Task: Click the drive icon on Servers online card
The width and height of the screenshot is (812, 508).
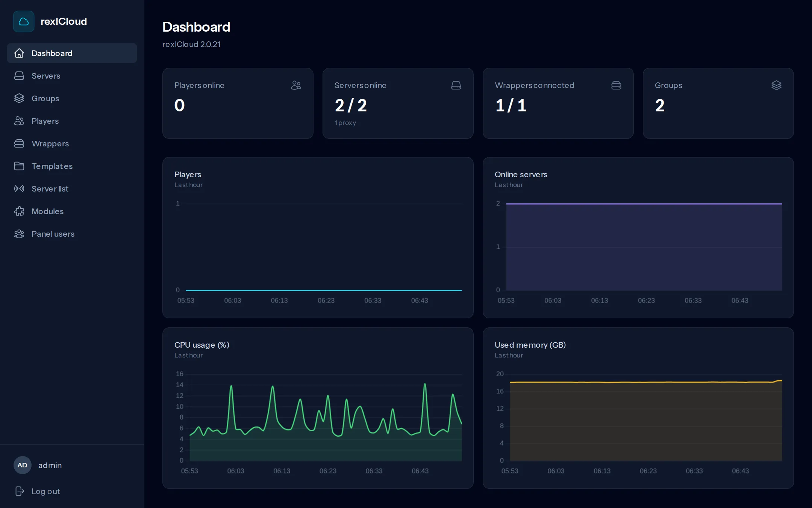Action: coord(456,85)
